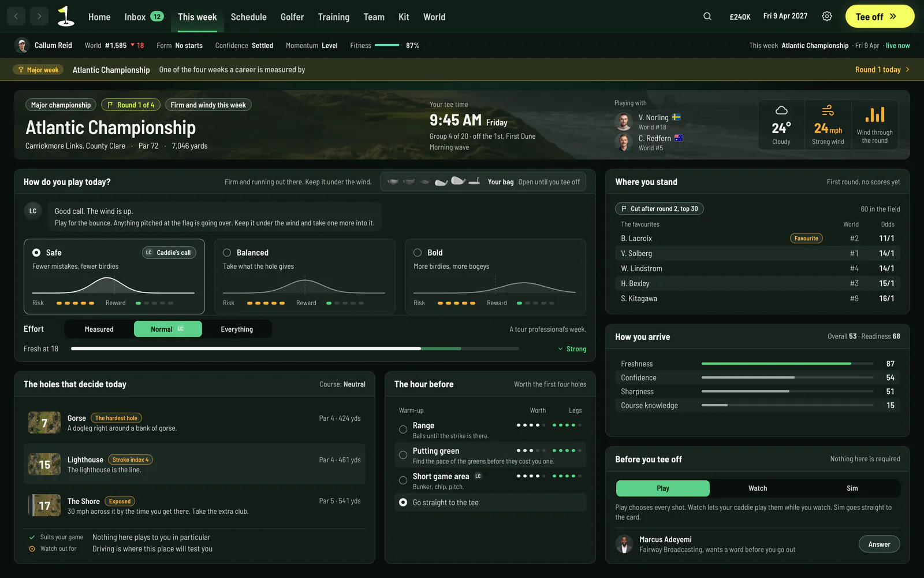Viewport: 924px width, 578px height.
Task: Select B. Lacroix in the favourites list
Action: point(758,238)
